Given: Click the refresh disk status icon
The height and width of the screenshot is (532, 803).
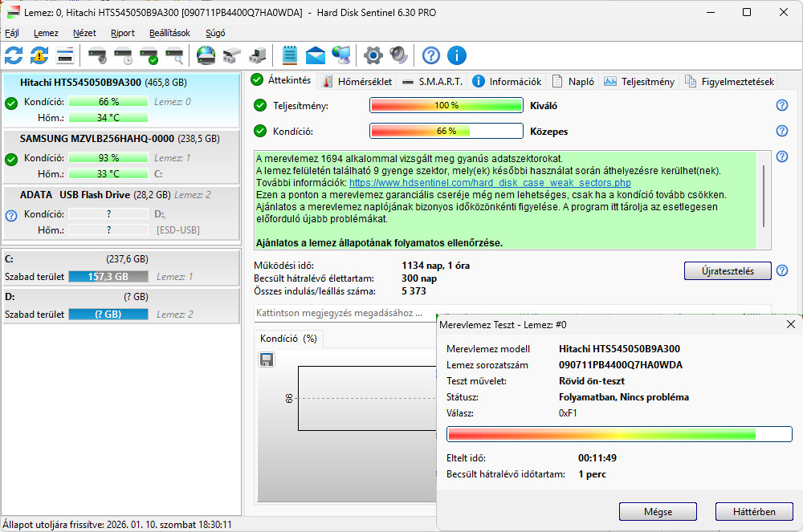Looking at the screenshot, I should coord(14,55).
